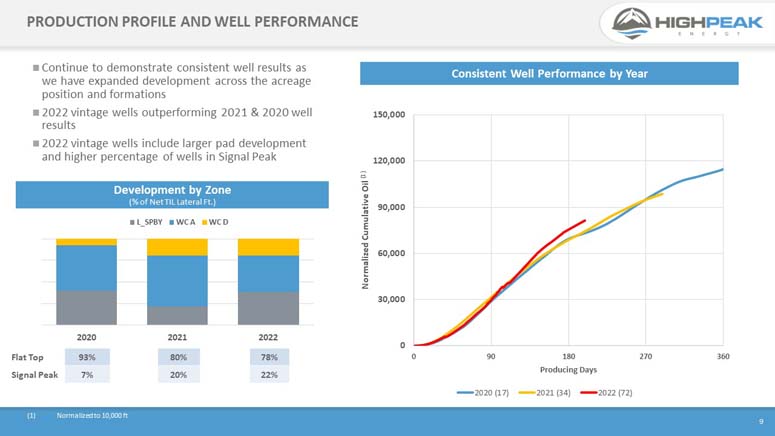Select the 2021 bar axis label
The height and width of the screenshot is (436, 775).
click(177, 337)
